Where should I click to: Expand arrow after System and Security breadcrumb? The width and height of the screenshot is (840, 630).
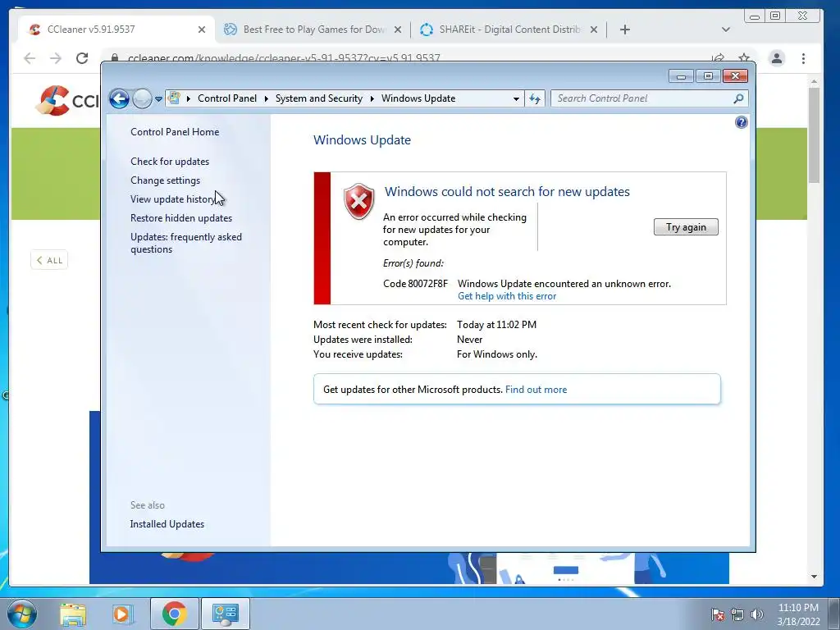372,98
